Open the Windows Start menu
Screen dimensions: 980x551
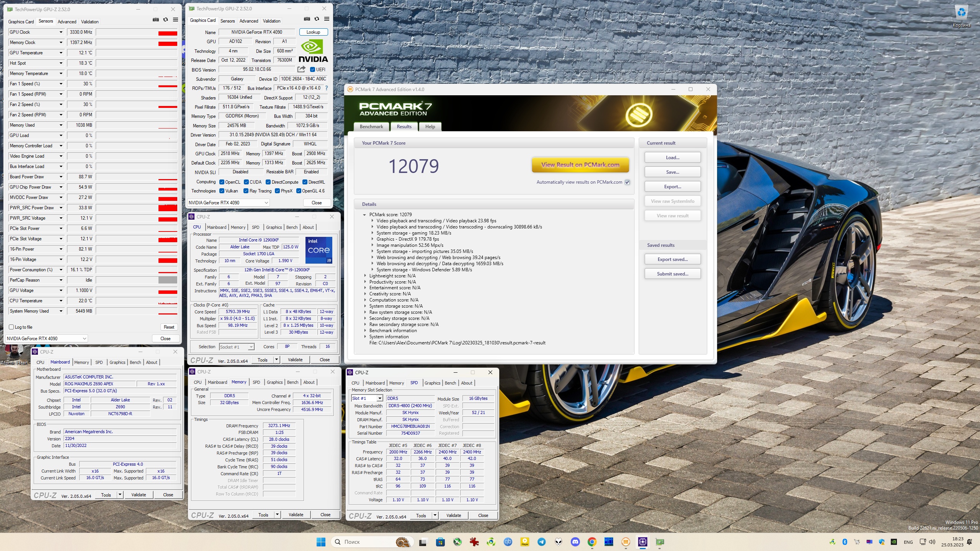(321, 542)
